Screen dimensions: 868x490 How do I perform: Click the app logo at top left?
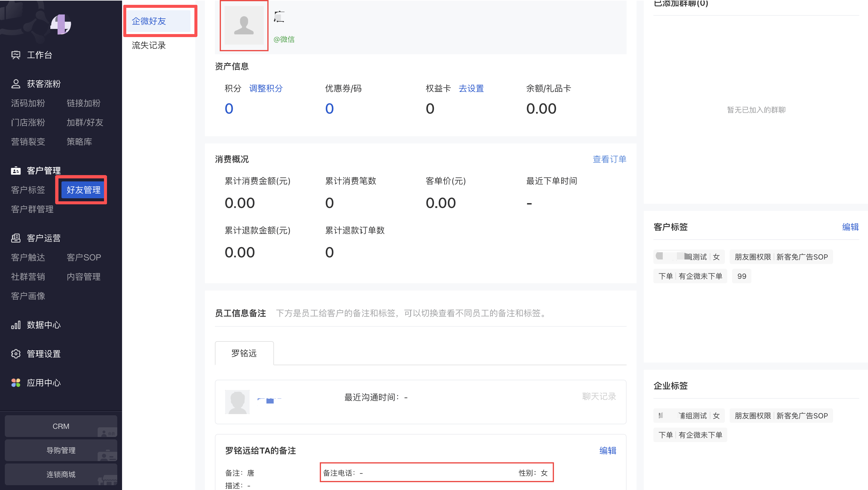tap(61, 24)
